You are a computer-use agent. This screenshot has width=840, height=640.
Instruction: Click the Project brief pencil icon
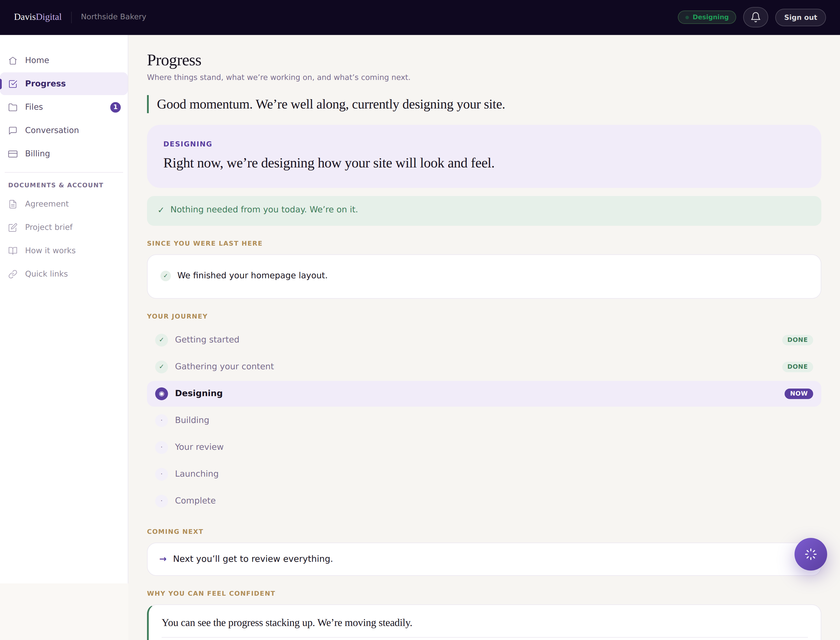click(x=13, y=228)
